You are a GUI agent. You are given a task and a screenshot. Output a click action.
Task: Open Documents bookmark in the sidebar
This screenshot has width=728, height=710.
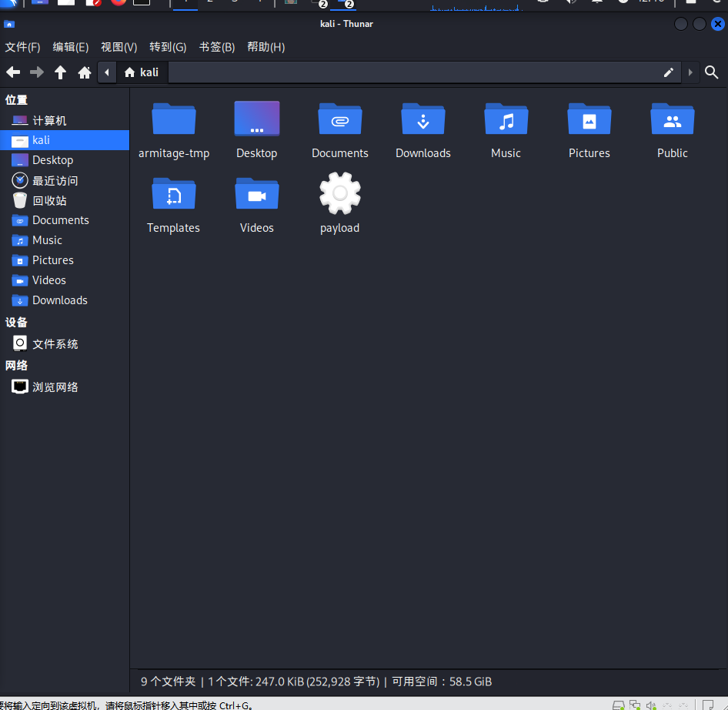pyautogui.click(x=65, y=220)
